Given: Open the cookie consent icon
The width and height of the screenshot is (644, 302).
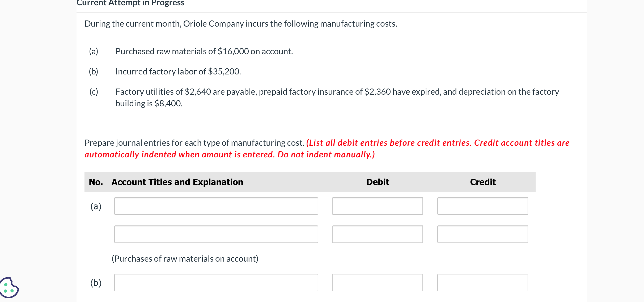Looking at the screenshot, I should pos(10,287).
